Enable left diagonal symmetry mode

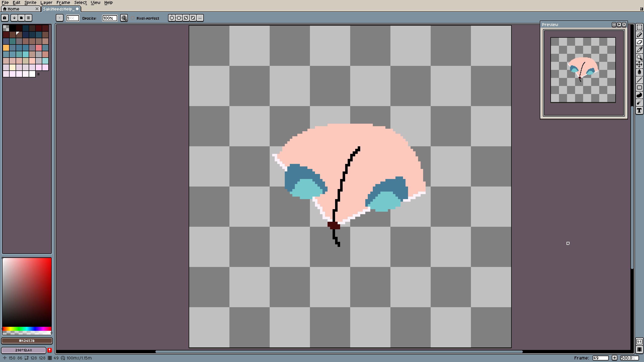click(193, 18)
